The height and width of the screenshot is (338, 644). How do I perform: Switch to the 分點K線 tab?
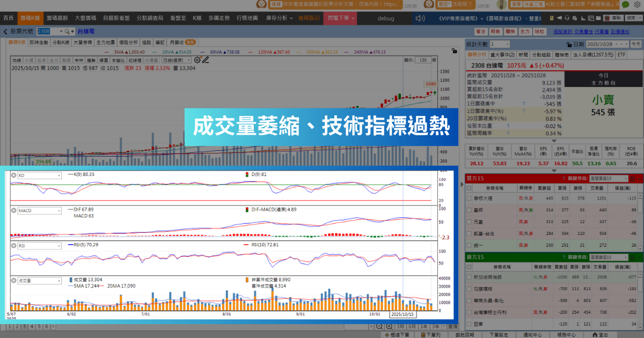(61, 42)
